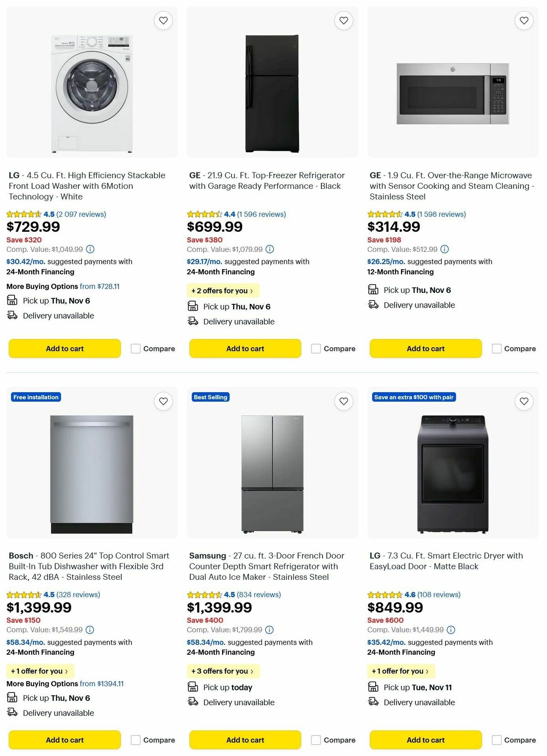Open the 3 offers for the Samsung refrigerator
The height and width of the screenshot is (756, 547).
pos(223,671)
